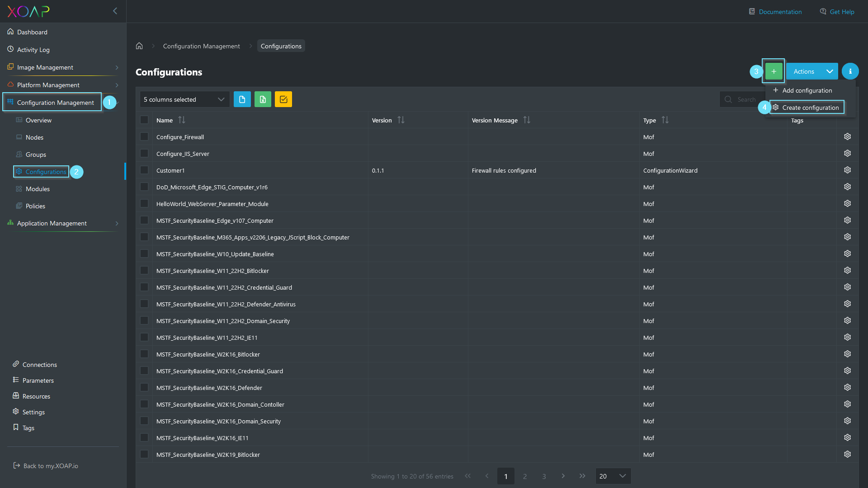Open the Documentation link
This screenshot has width=868, height=488.
click(x=775, y=12)
